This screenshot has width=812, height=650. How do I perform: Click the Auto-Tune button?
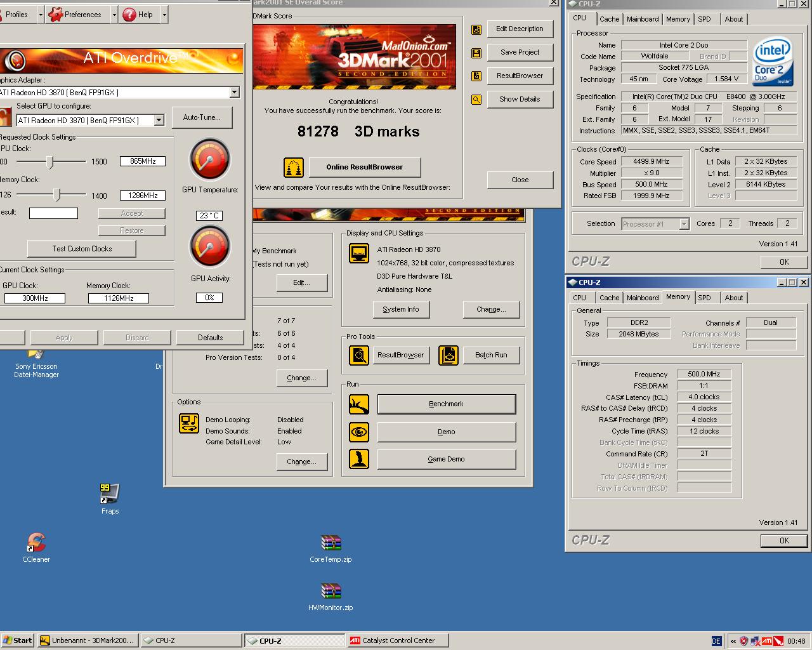click(202, 117)
